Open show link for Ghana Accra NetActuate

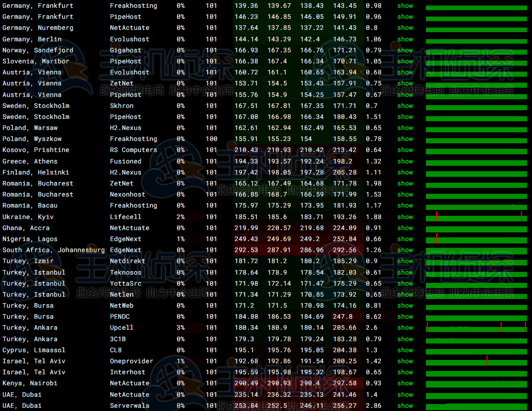point(405,228)
